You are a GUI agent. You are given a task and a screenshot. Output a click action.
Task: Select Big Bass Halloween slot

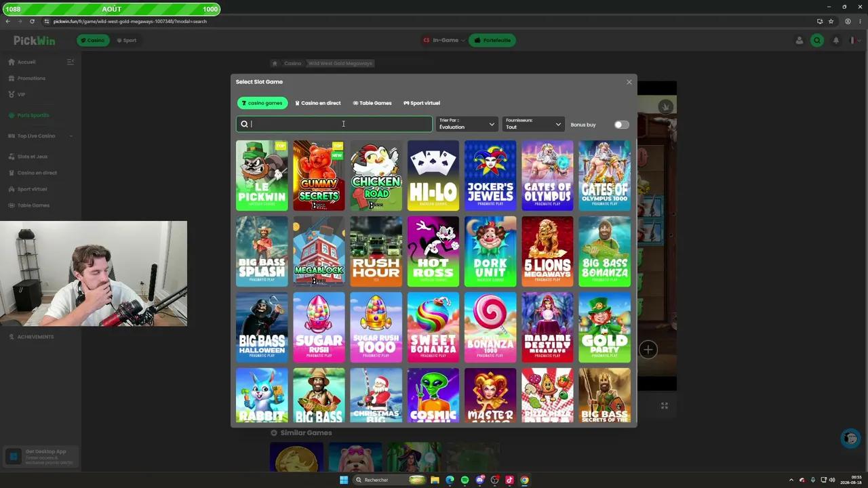click(x=262, y=327)
